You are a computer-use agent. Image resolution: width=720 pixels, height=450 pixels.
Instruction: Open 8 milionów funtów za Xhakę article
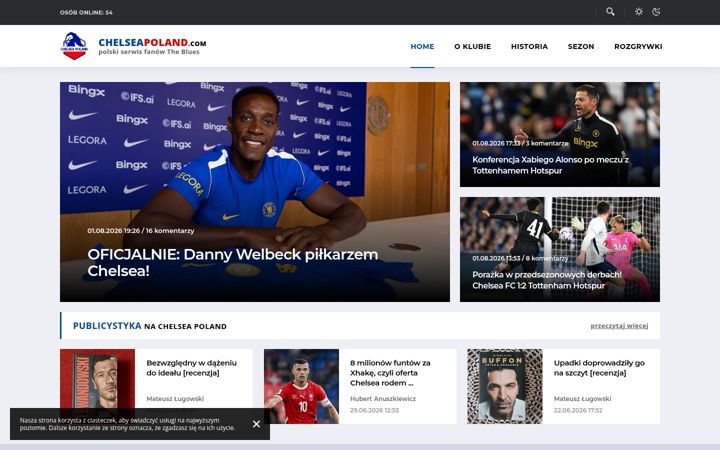click(x=390, y=373)
